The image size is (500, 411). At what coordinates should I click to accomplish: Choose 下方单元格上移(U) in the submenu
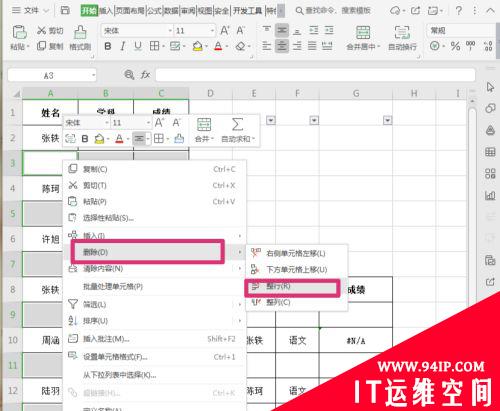click(x=297, y=269)
